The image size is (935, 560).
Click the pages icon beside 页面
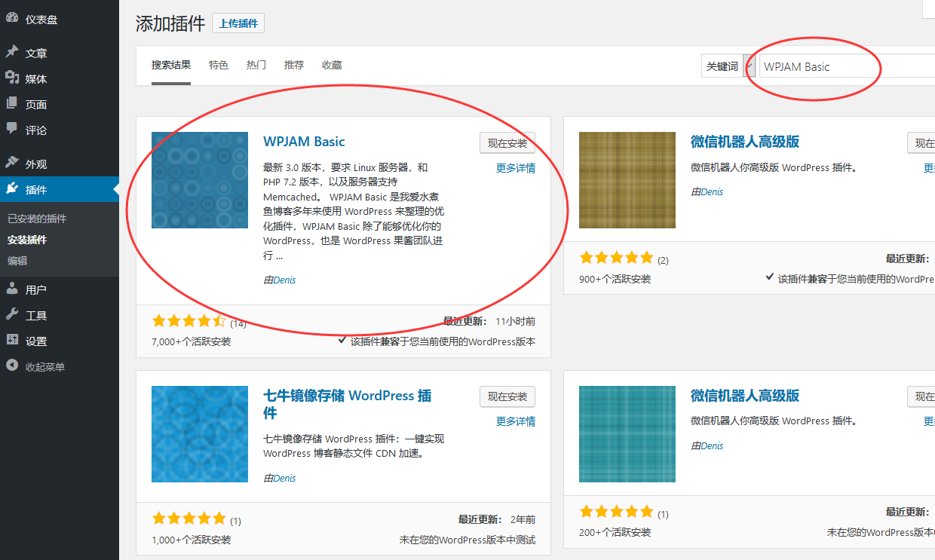(12, 103)
